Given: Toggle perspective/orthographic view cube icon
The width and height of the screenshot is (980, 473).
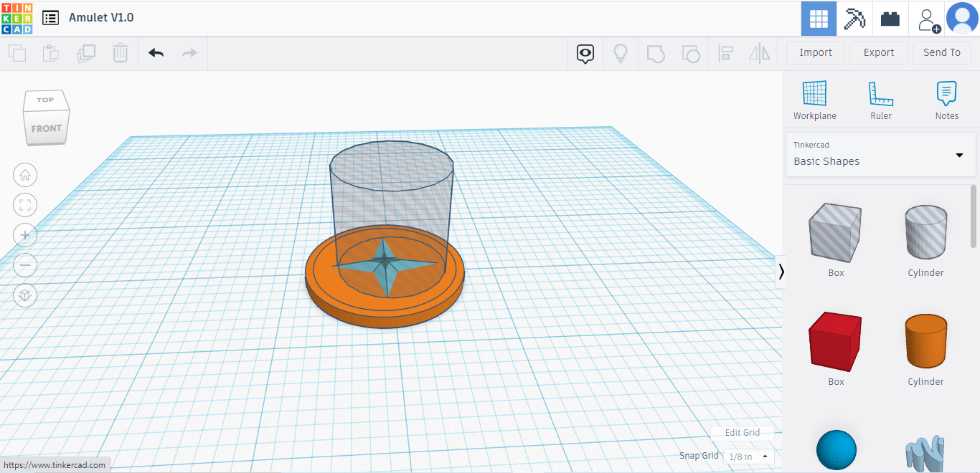Looking at the screenshot, I should tap(25, 295).
